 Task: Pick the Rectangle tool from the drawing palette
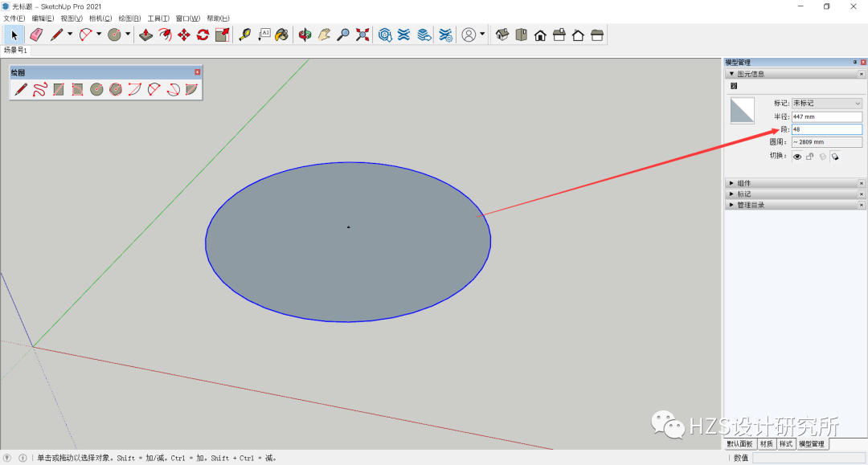[59, 88]
